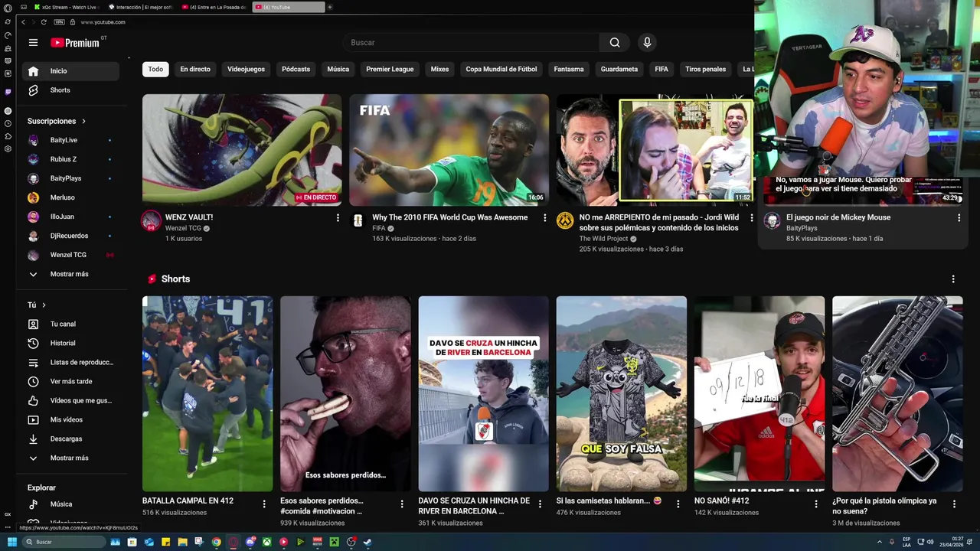Click the browser reload button

[44, 22]
